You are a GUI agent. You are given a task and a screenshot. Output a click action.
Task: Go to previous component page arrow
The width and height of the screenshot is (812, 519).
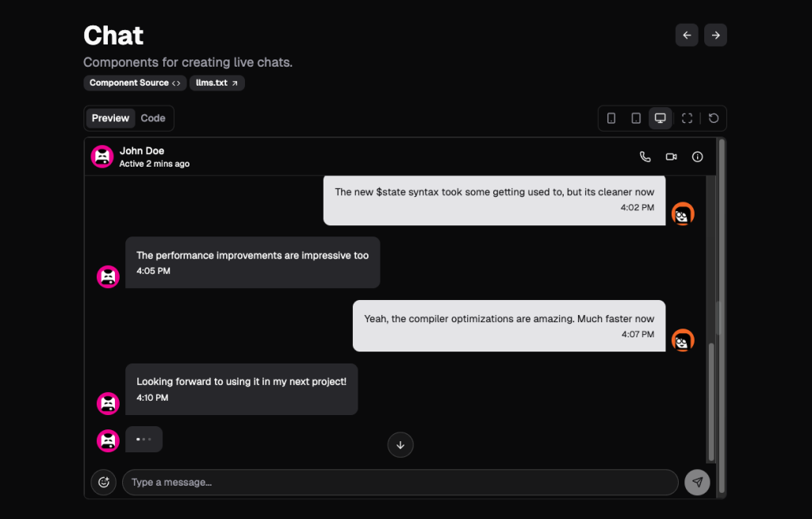pyautogui.click(x=687, y=35)
